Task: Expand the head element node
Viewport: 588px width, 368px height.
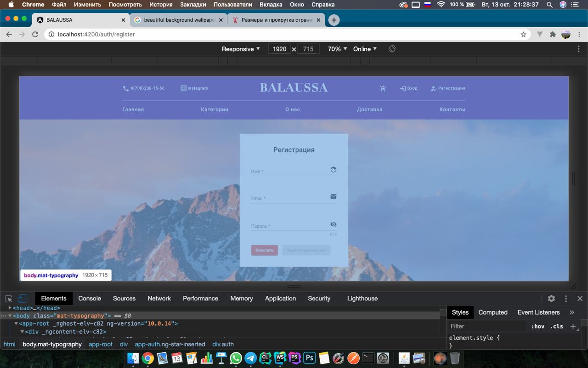Action: pos(10,308)
